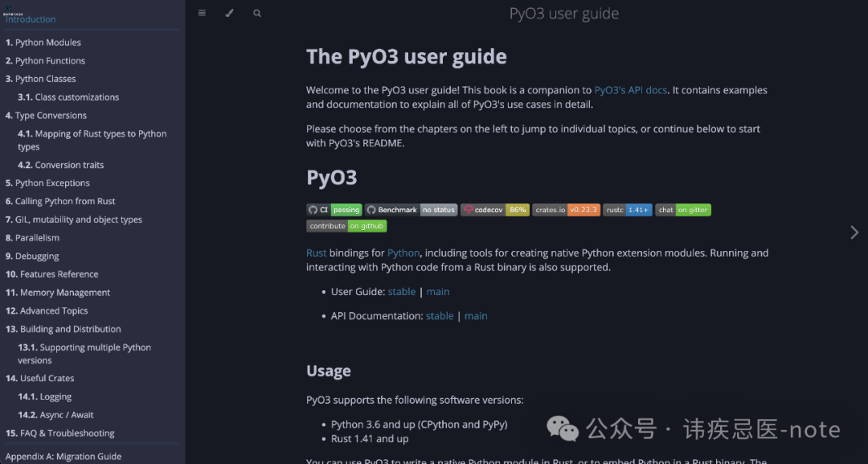This screenshot has width=868, height=464.
Task: Toggle the sidebar with the hamburger icon
Action: click(x=202, y=13)
